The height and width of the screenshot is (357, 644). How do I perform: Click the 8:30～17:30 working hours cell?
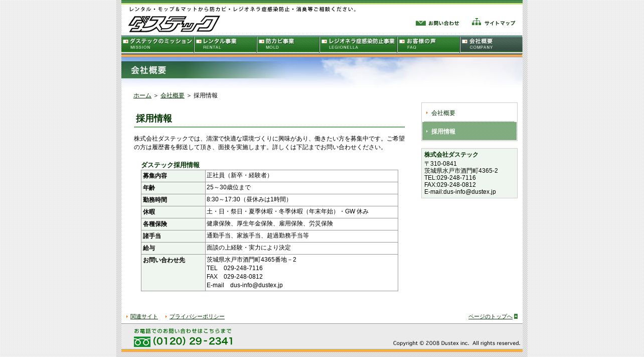click(301, 200)
